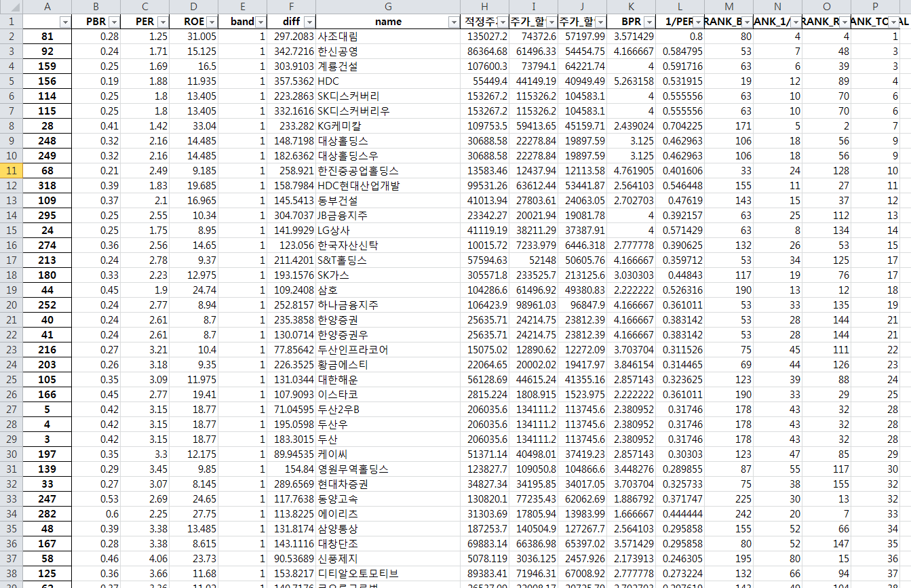Click the name cell 디티알오토모티브
This screenshot has height=588, width=911.
(x=388, y=574)
